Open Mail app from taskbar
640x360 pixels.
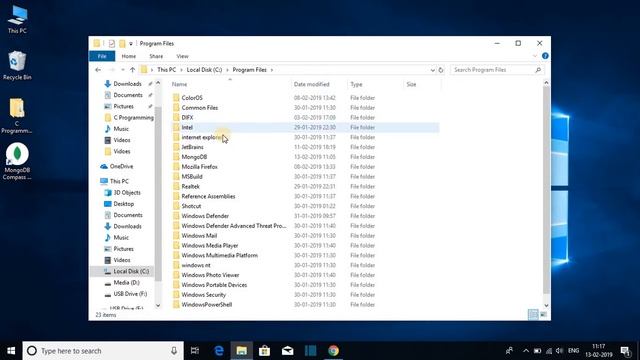(x=287, y=351)
